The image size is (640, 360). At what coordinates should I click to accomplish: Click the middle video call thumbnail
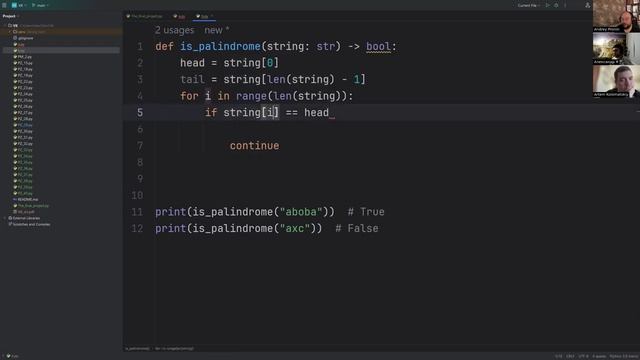[616, 49]
